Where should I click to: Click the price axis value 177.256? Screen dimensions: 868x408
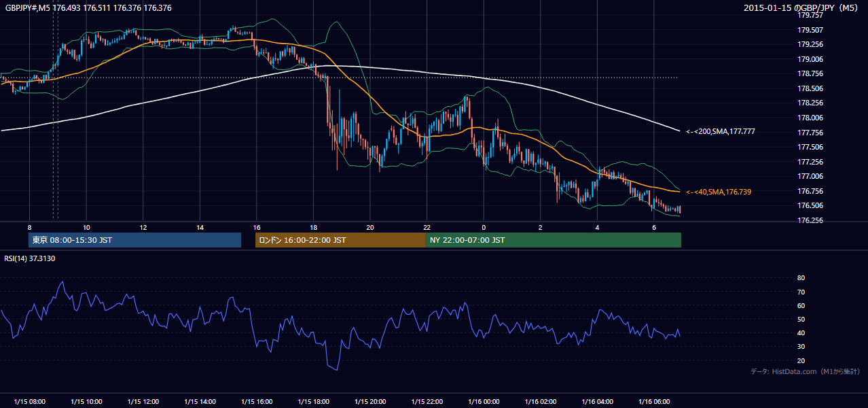[x=812, y=162]
